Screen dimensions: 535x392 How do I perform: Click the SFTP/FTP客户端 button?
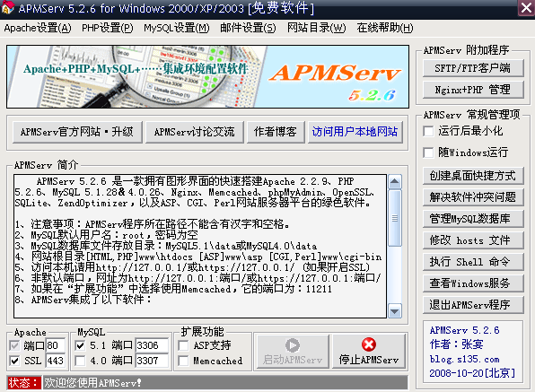[473, 68]
